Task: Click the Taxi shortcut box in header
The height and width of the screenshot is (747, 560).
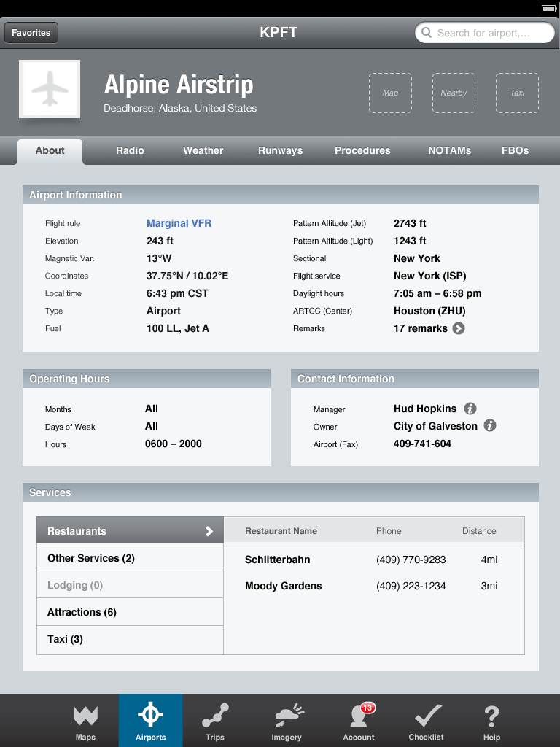Action: point(517,93)
